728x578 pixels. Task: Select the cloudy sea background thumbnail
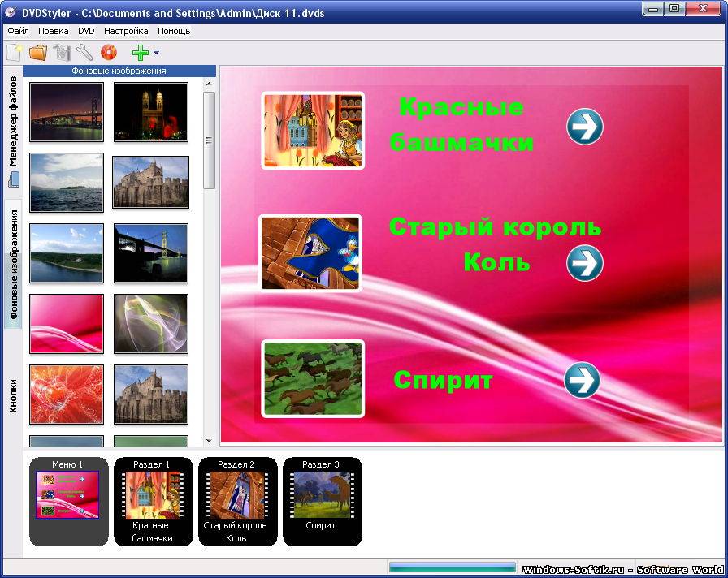click(67, 183)
